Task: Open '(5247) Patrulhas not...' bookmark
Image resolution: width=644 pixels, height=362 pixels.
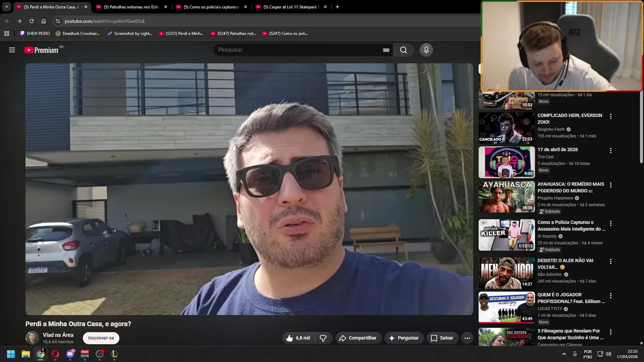Action: point(233,34)
